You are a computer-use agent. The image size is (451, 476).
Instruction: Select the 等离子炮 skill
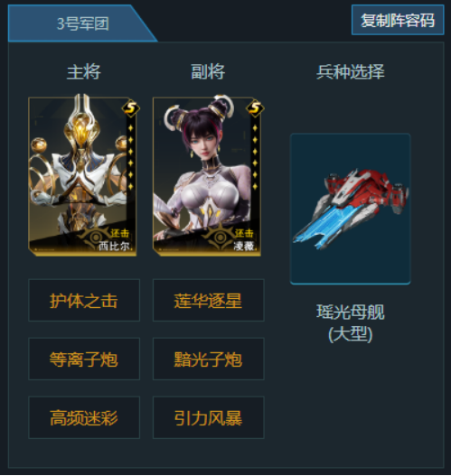(x=84, y=359)
